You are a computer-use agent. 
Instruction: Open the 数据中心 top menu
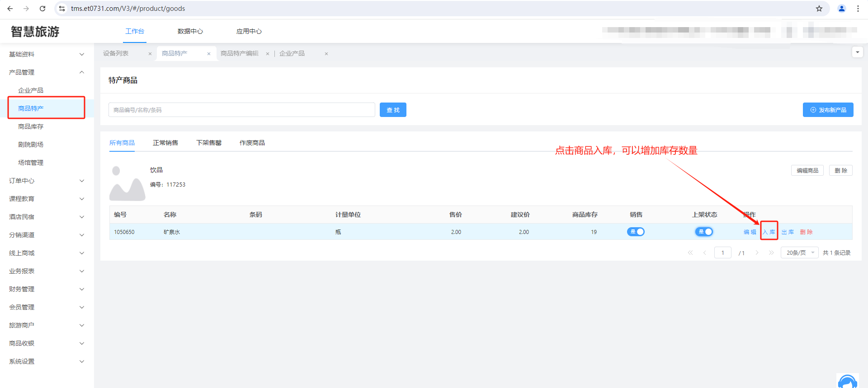190,31
